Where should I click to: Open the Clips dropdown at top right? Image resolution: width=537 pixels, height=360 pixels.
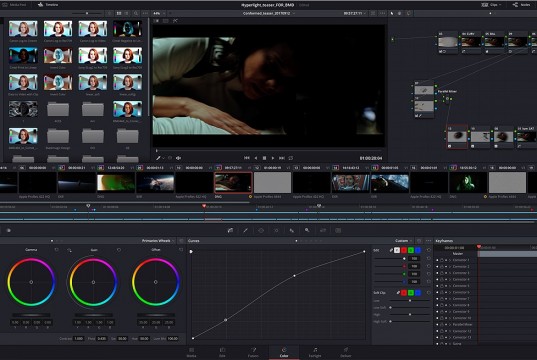[491, 5]
